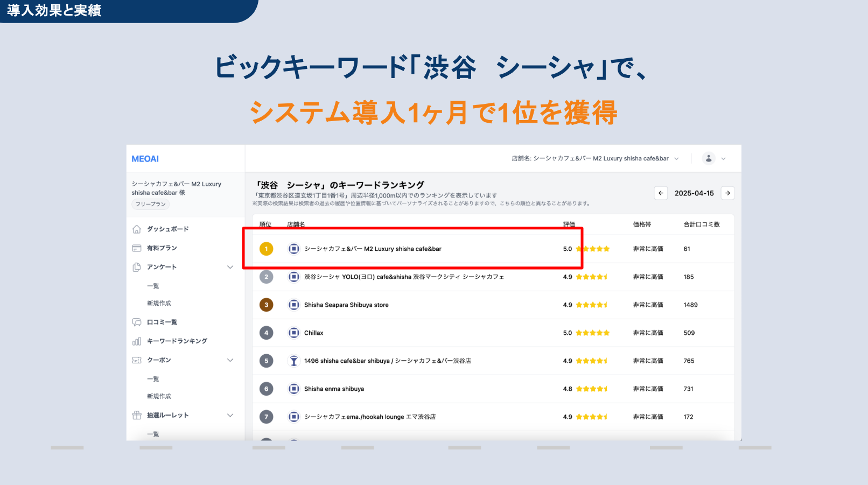Viewport: 868px width, 485px height.
Task: Click the キーワードランキング bar chart icon
Action: (137, 341)
